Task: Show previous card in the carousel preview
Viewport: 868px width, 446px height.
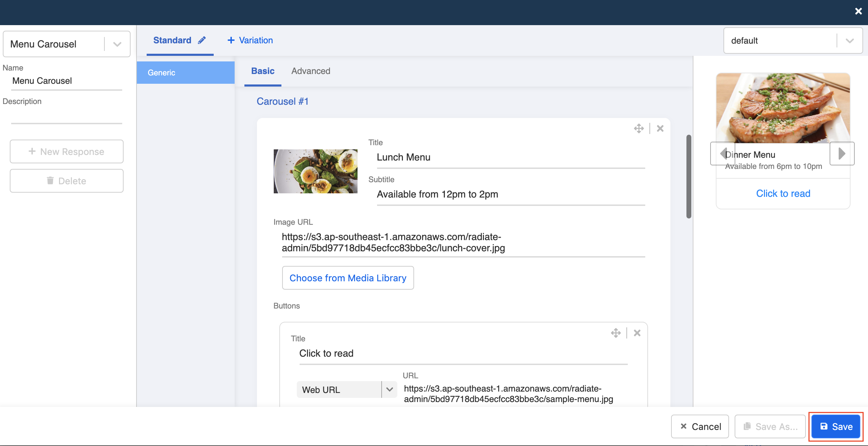Action: click(723, 154)
